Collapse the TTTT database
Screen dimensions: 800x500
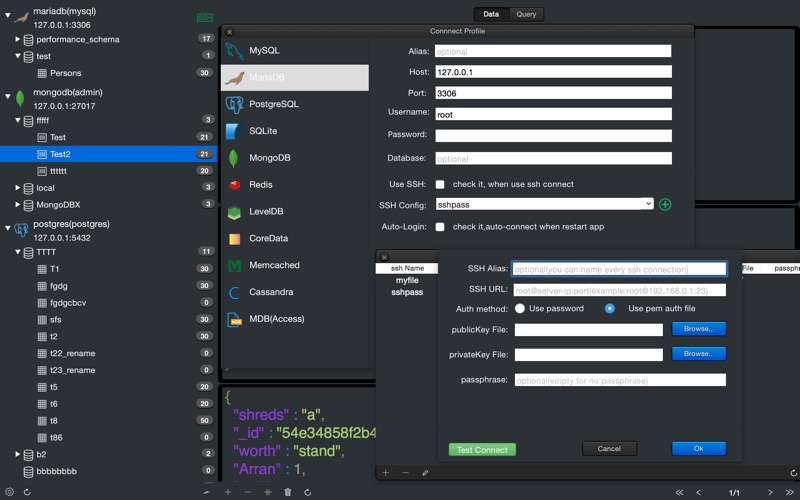click(x=17, y=252)
